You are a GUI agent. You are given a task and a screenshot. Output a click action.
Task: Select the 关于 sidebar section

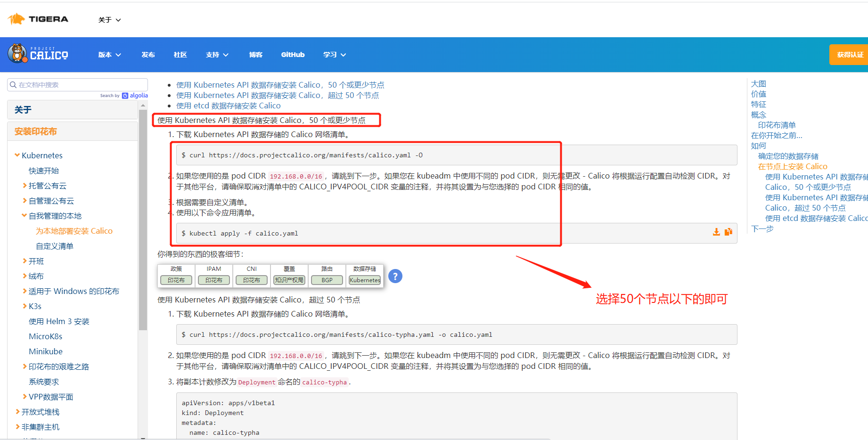point(73,110)
